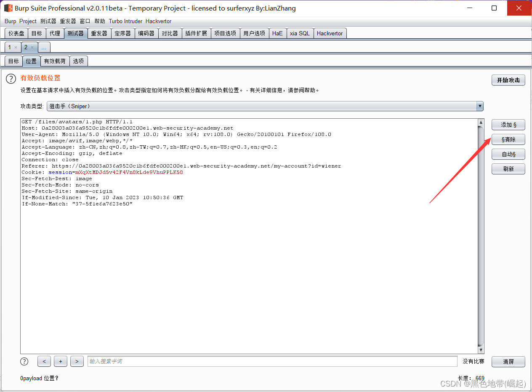Click the 刷新 button

point(508,169)
